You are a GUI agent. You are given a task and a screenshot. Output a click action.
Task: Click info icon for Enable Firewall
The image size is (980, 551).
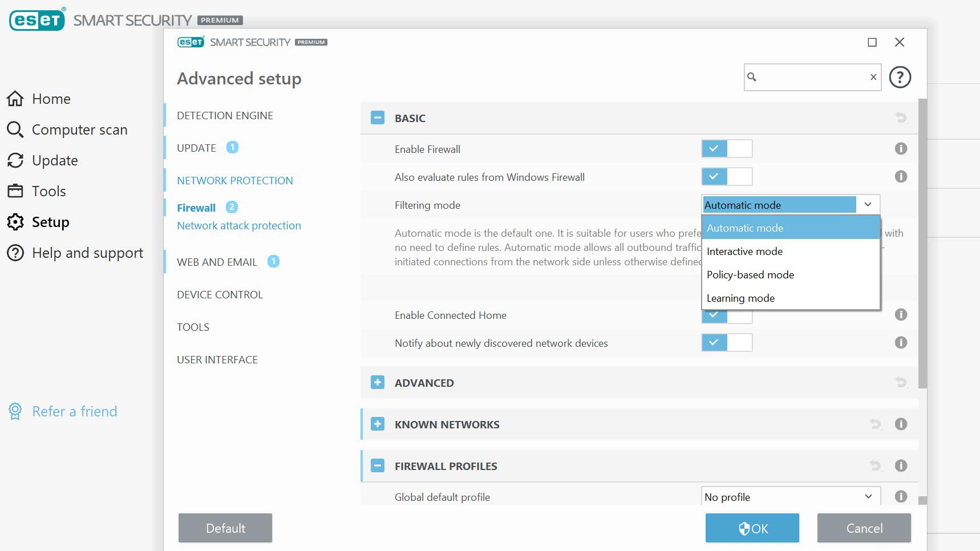click(x=901, y=149)
